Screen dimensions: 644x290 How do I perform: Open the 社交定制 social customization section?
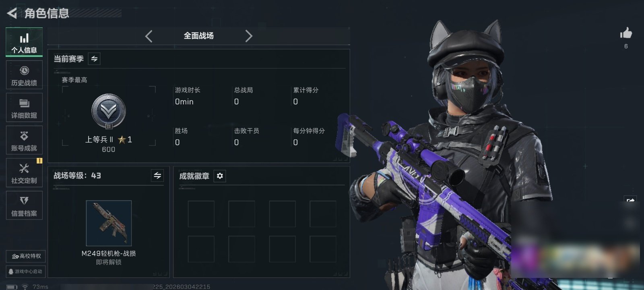click(24, 173)
